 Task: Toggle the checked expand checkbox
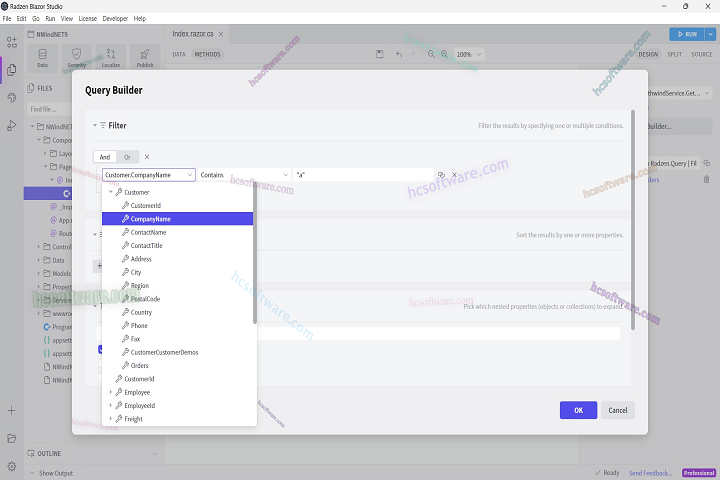tap(100, 350)
